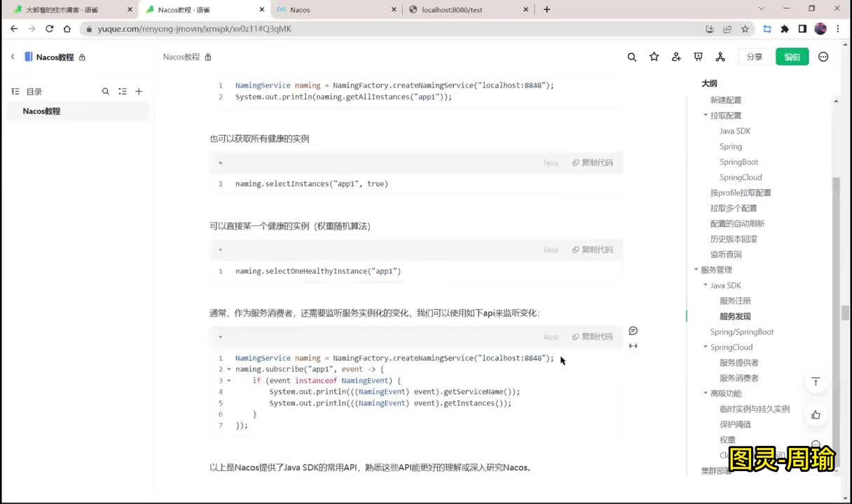
Task: Click the add collaborator person icon
Action: (x=676, y=57)
